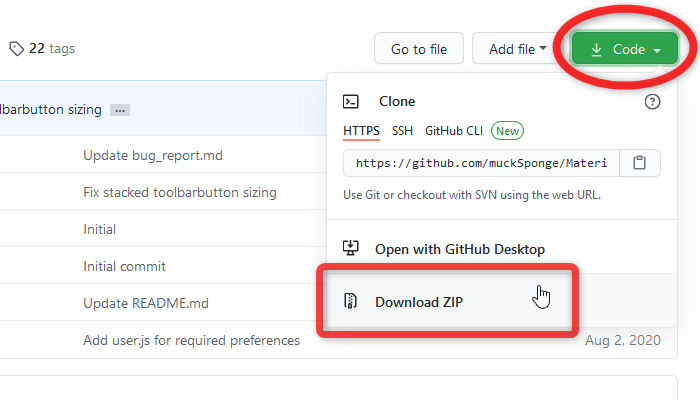Click the download arrow icon inside Code button
Image resolution: width=700 pixels, height=400 pixels.
coord(596,50)
